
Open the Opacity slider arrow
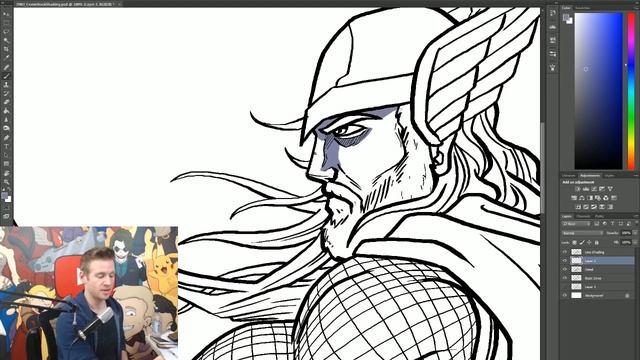point(635,233)
